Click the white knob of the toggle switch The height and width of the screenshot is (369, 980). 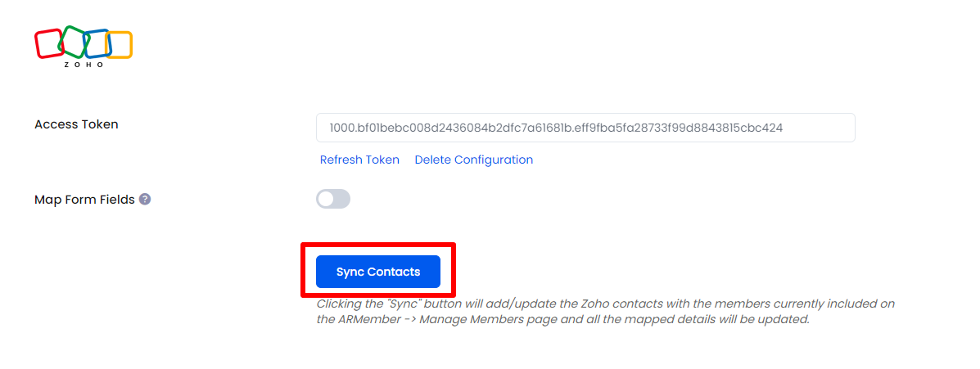(x=326, y=199)
